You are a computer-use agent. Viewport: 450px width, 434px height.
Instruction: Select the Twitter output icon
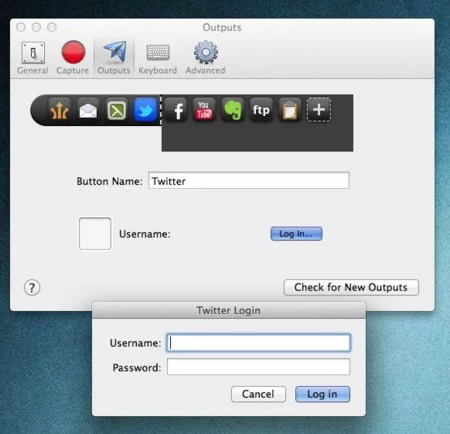pyautogui.click(x=145, y=110)
